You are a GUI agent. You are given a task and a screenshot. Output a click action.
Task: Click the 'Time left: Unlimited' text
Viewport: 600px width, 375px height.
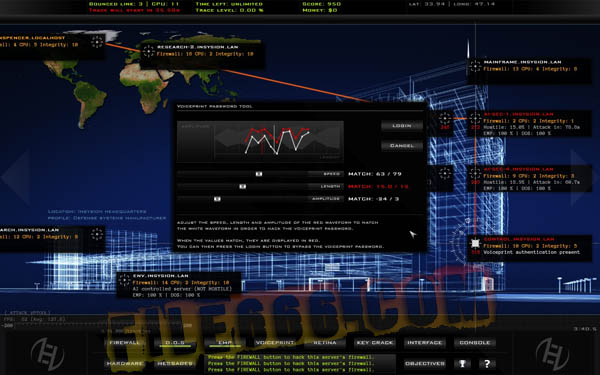(x=229, y=4)
